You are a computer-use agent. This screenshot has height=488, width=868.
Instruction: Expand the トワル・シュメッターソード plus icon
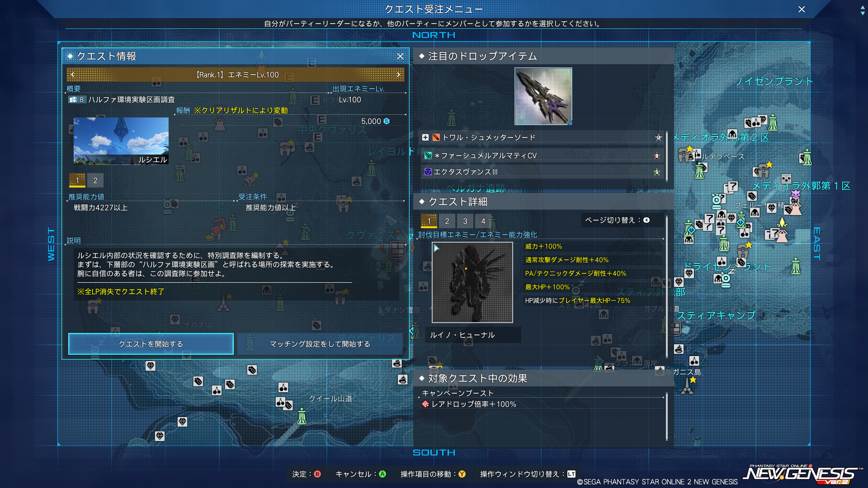pos(425,137)
